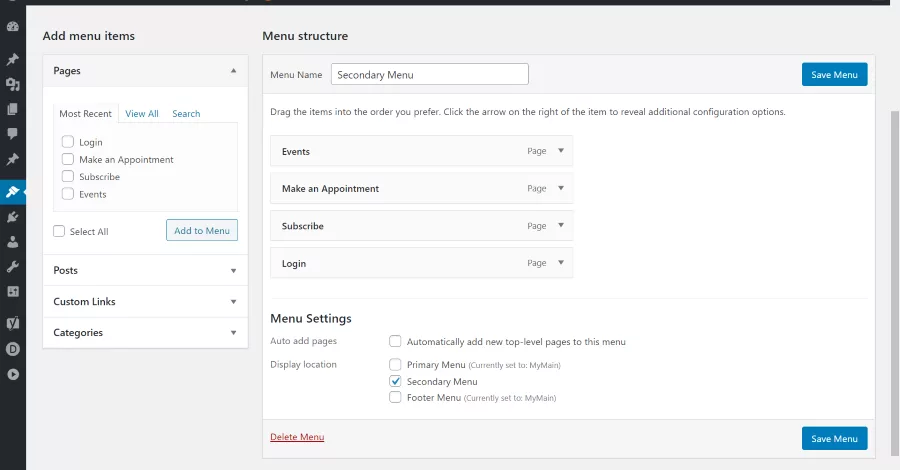Expand the Categories panel

(145, 333)
